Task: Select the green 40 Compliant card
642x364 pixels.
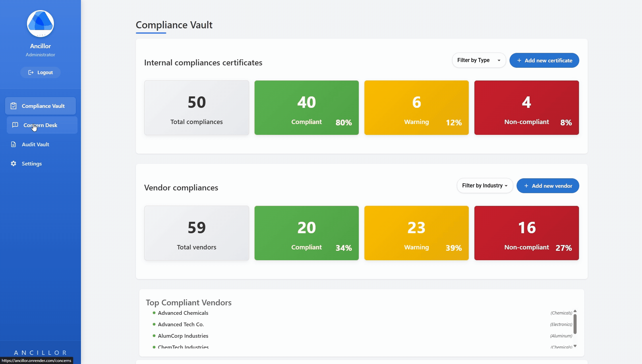Action: pyautogui.click(x=306, y=107)
